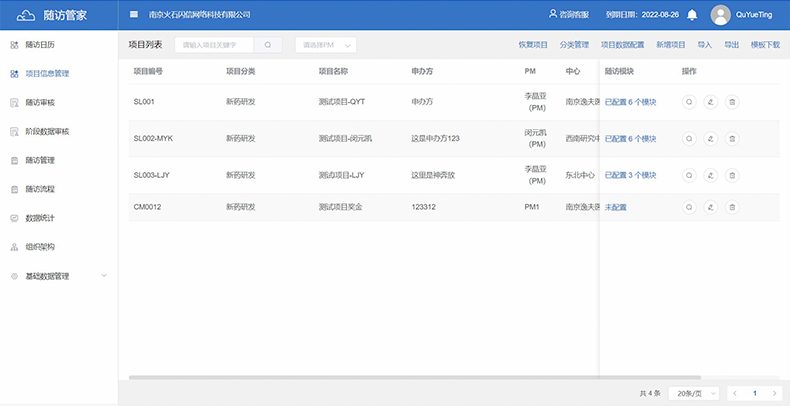Open the 请选择PM dropdown filter
The height and width of the screenshot is (407, 790).
point(324,45)
